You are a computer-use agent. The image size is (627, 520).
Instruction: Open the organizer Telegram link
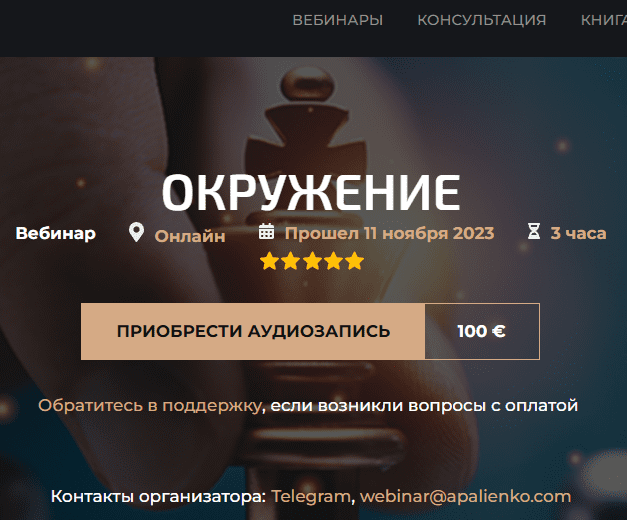pos(311,496)
